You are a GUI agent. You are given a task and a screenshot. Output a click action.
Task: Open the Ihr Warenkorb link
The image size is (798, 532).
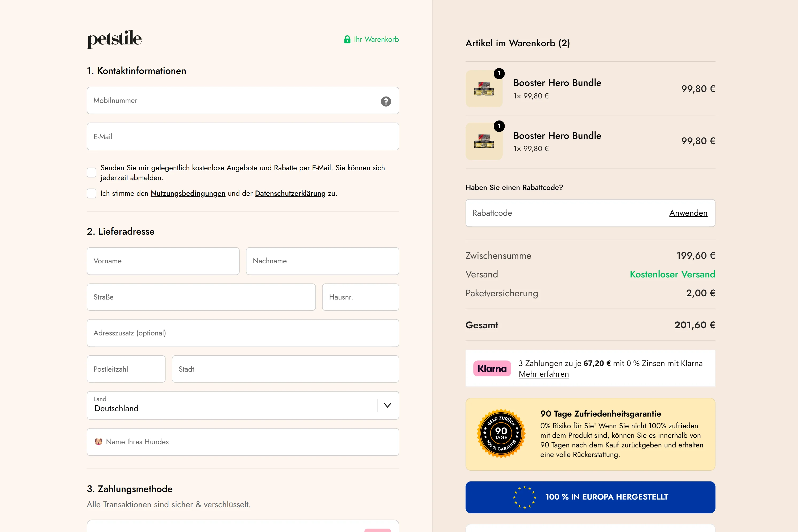pos(376,39)
